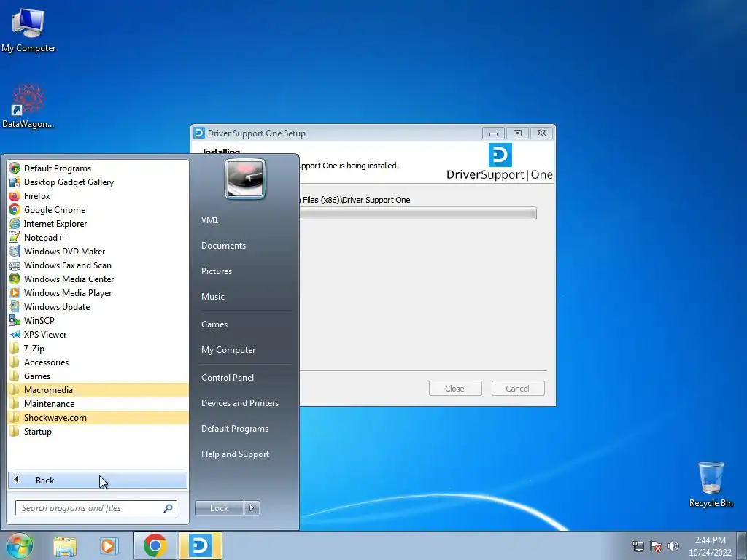The image size is (747, 560).
Task: Open Windows Media Player in the programs list
Action: coord(98,292)
